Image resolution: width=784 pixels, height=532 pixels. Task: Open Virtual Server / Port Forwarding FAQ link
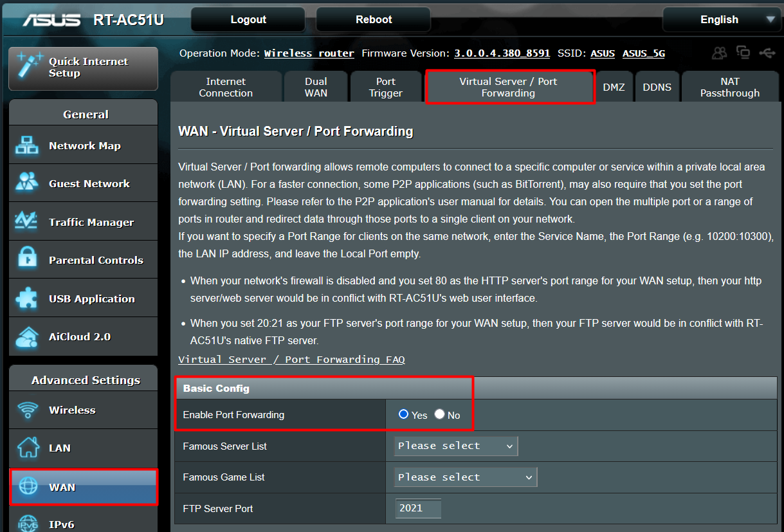[x=291, y=360]
